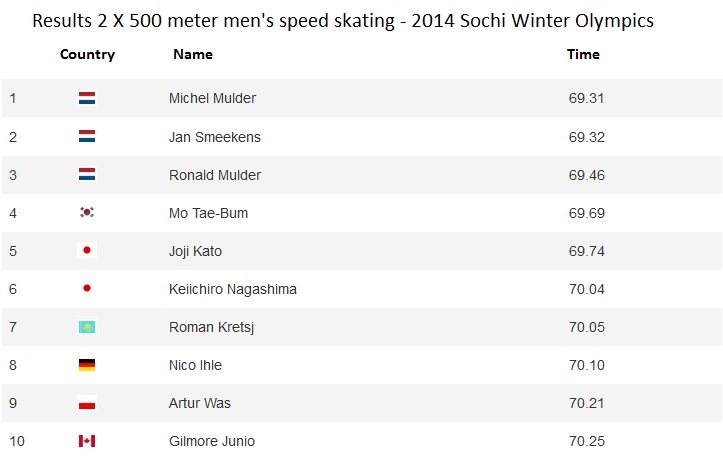Image resolution: width=723 pixels, height=460 pixels.
Task: Click the South Korea flag for Mo Tae-Bum
Action: coord(87,212)
